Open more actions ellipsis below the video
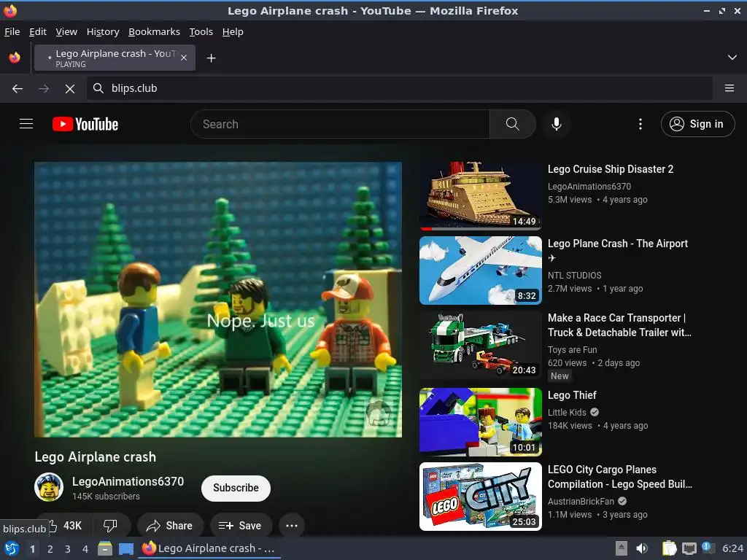Image resolution: width=747 pixels, height=560 pixels. 292,526
